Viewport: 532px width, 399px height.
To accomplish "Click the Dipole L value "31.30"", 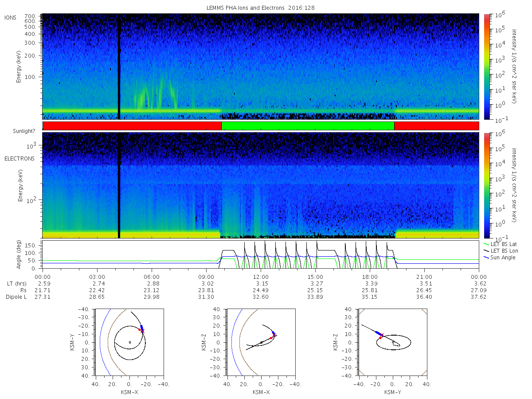I will coord(206,297).
